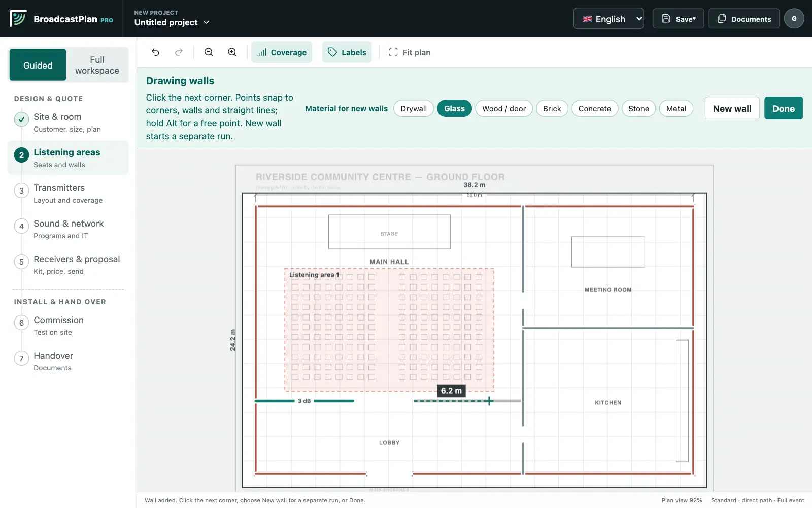812x508 pixels.
Task: Click the BroadcastPlan logo icon
Action: [18, 19]
